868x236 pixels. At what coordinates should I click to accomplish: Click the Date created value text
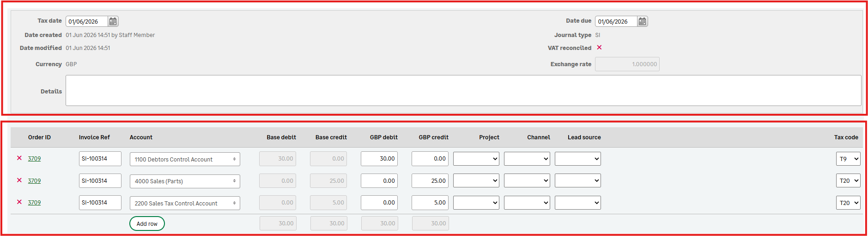tap(110, 35)
